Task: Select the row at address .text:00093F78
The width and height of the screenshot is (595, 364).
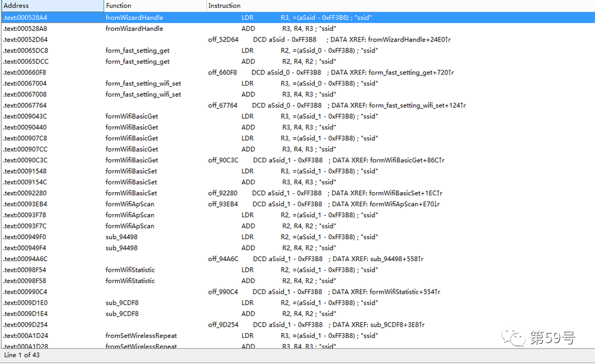Action: (x=298, y=215)
